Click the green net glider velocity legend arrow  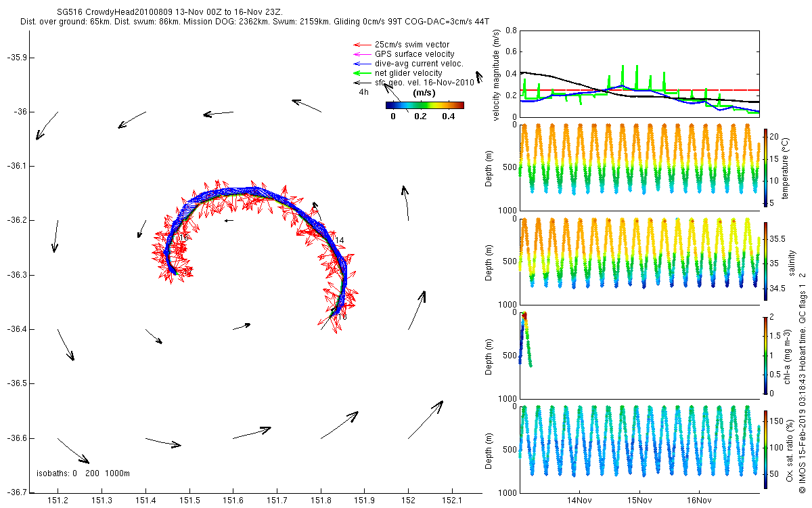click(361, 73)
